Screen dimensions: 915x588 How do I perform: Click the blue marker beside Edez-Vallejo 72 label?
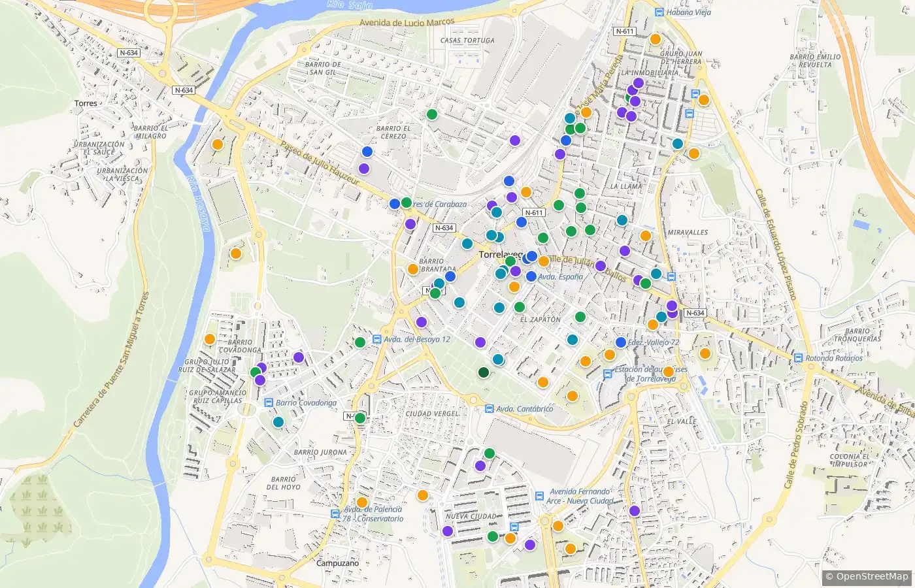point(621,342)
